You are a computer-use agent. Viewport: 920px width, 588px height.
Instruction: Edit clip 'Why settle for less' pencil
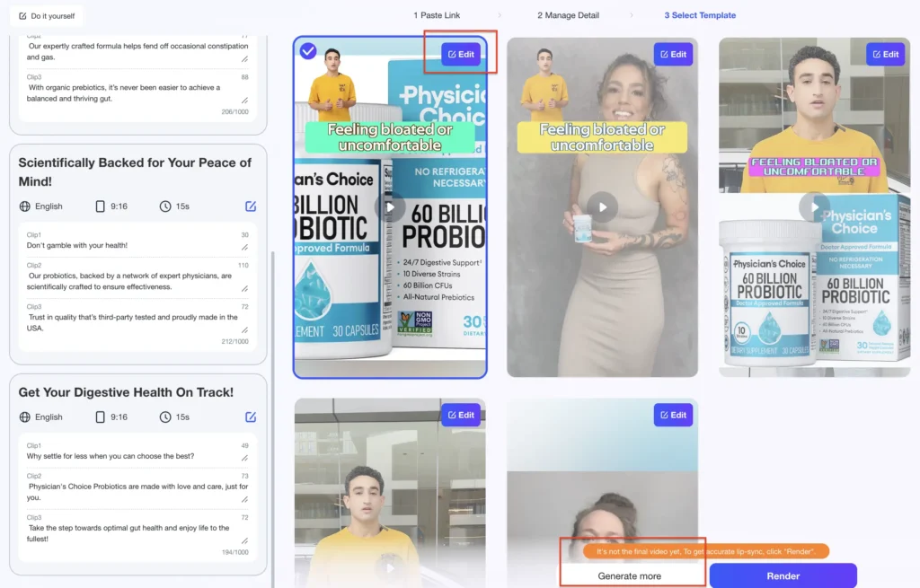pyautogui.click(x=244, y=458)
